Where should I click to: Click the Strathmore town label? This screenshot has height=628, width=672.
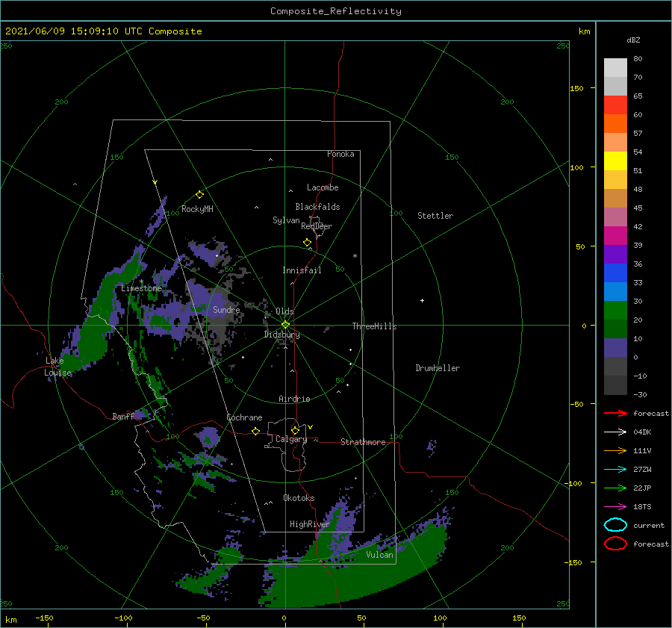tap(363, 442)
